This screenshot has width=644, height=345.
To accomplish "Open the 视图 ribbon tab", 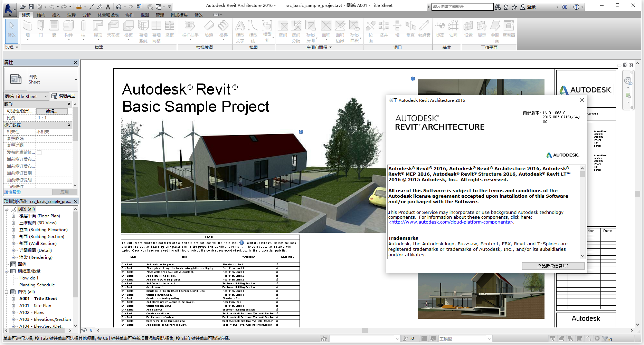I will click(145, 15).
